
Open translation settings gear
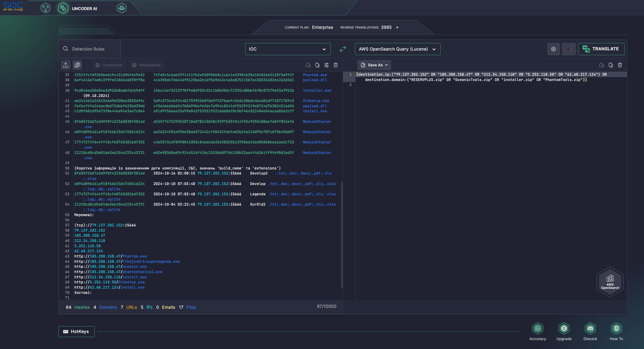(x=554, y=49)
